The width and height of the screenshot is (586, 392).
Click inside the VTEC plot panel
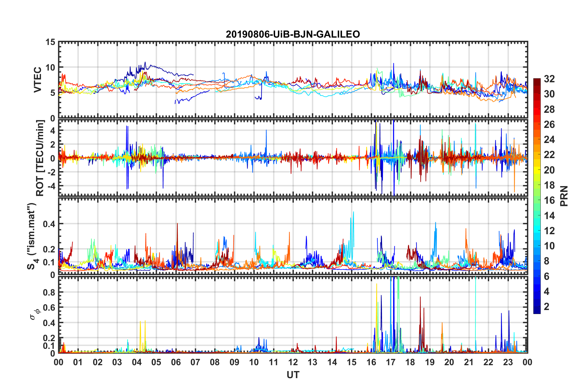tap(293, 80)
